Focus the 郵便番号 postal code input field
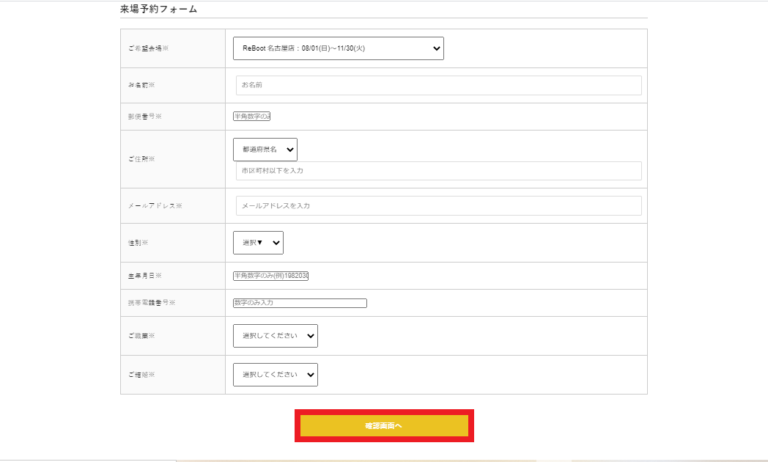This screenshot has height=462, width=768. [x=252, y=116]
